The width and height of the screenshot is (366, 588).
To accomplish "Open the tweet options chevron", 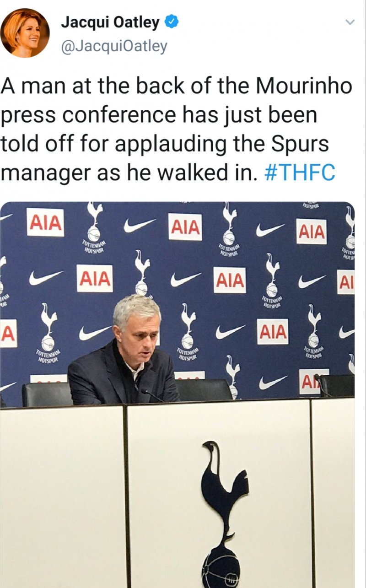I will pyautogui.click(x=349, y=22).
